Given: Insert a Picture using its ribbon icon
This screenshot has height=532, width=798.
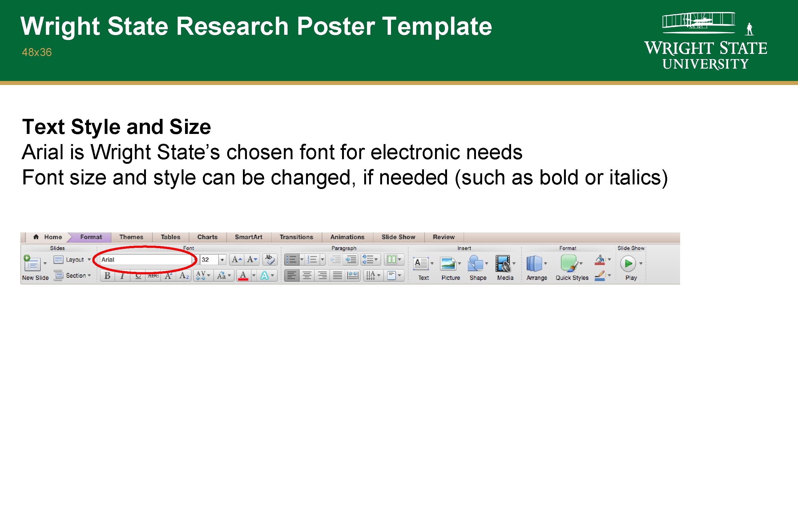Looking at the screenshot, I should 448,263.
